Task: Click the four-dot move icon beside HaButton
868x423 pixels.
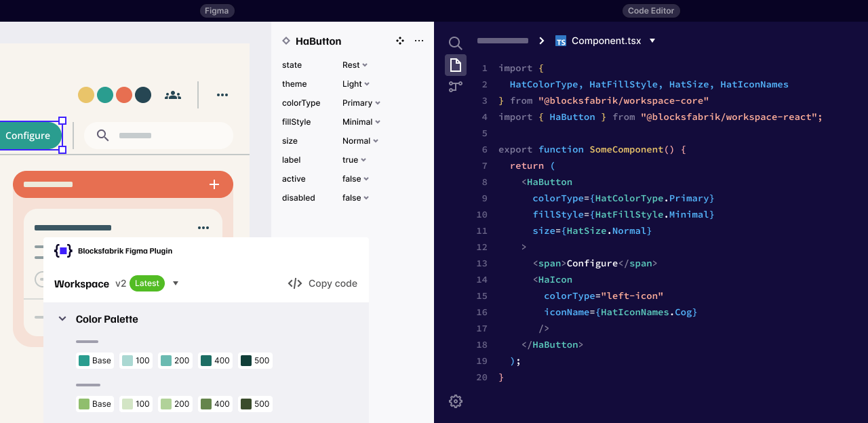Action: [400, 41]
